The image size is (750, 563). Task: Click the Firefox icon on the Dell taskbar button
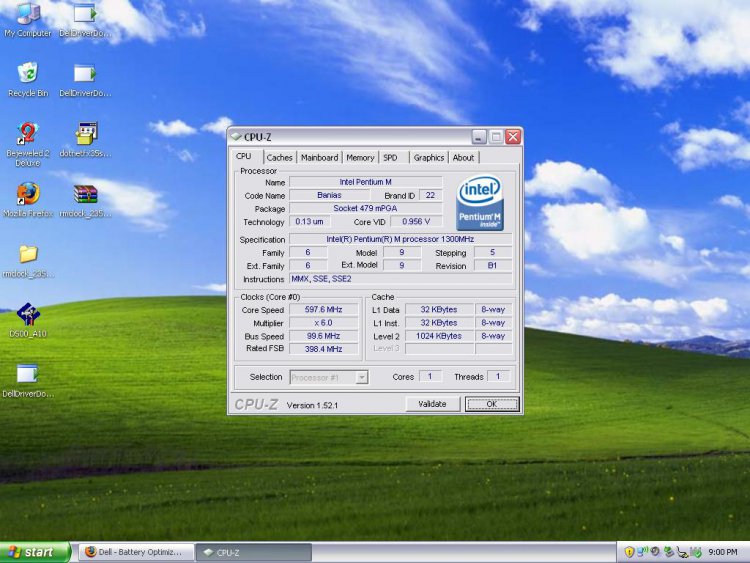click(x=90, y=552)
